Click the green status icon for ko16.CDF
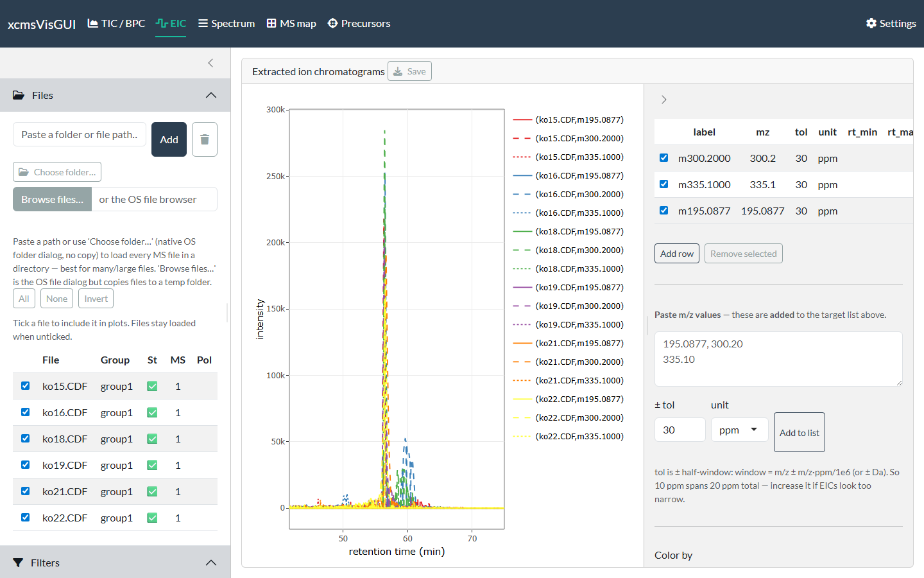The image size is (924, 578). tap(152, 412)
